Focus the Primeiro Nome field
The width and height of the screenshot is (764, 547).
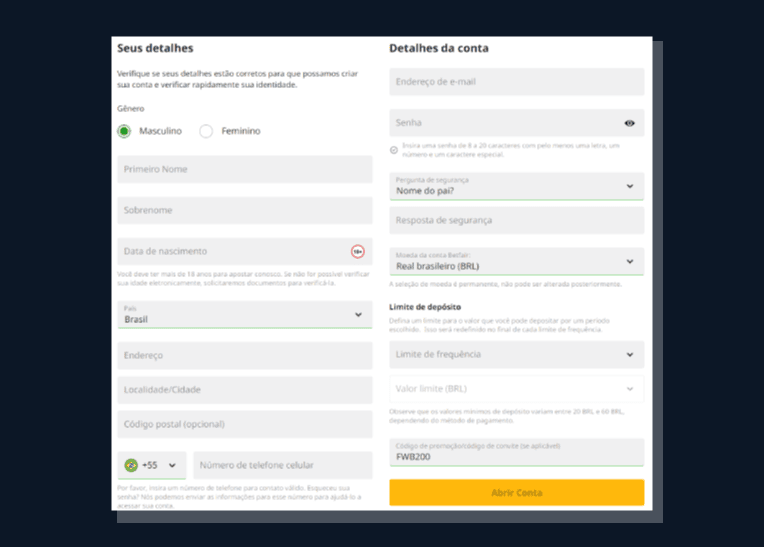tap(245, 170)
